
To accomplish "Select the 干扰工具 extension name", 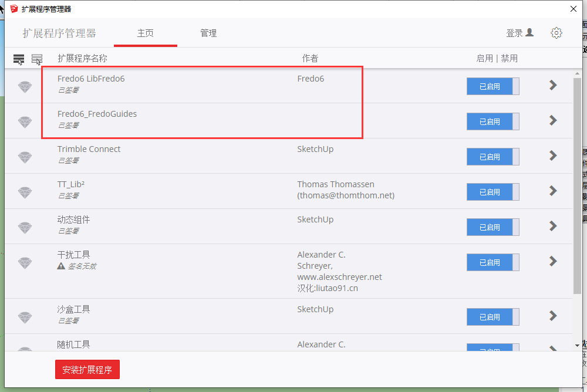I will tap(73, 255).
